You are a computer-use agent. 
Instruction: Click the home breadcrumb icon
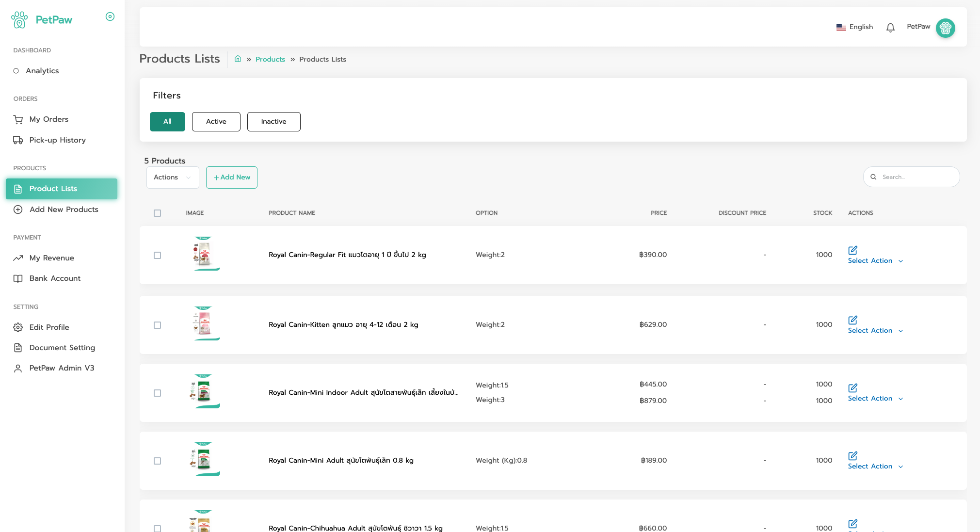238,59
